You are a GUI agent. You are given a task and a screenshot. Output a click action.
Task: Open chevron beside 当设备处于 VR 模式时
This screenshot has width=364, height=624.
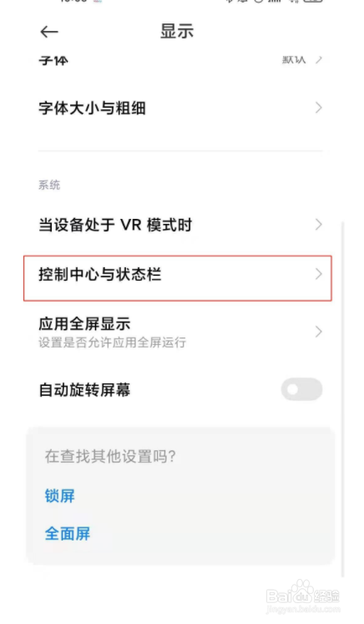tap(318, 225)
